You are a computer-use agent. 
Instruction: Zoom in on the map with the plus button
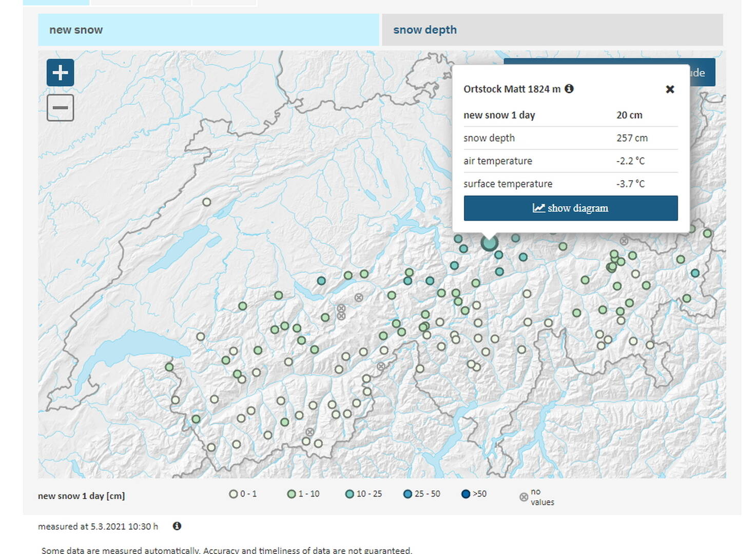coord(60,73)
